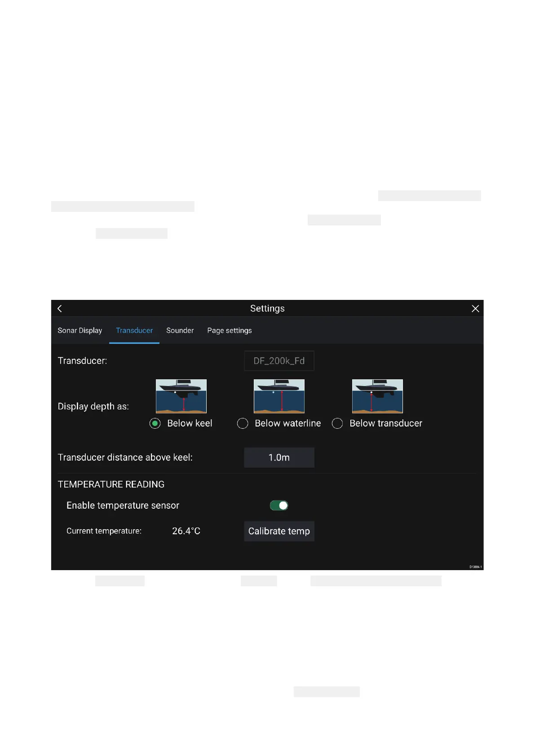Edit the 1.0m distance above keel value
535x756 pixels.
pyautogui.click(x=279, y=457)
